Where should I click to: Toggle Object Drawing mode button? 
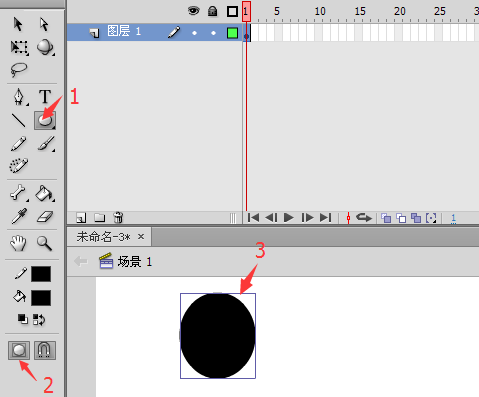(x=19, y=350)
